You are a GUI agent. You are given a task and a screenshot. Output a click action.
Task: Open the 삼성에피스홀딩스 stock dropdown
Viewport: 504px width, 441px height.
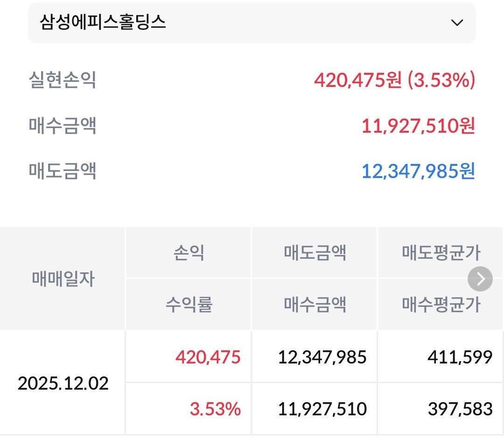click(x=252, y=22)
